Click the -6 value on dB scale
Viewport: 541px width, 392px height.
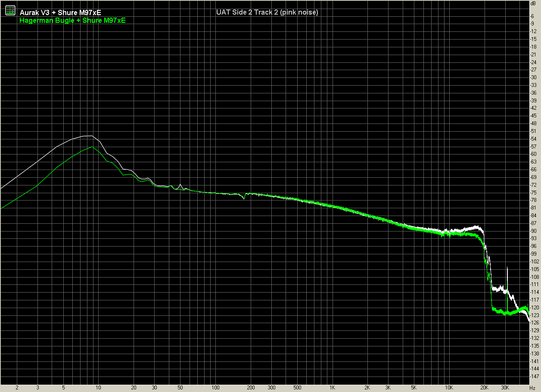533,16
